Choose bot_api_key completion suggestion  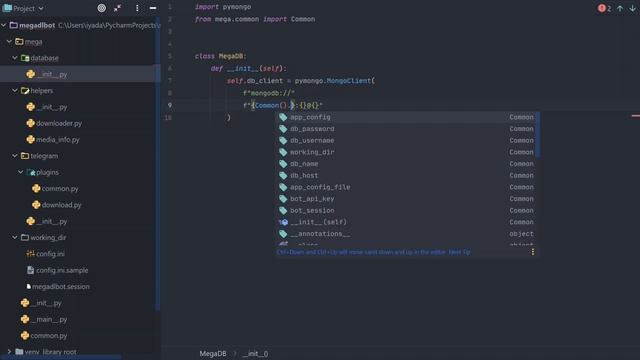(x=406, y=199)
